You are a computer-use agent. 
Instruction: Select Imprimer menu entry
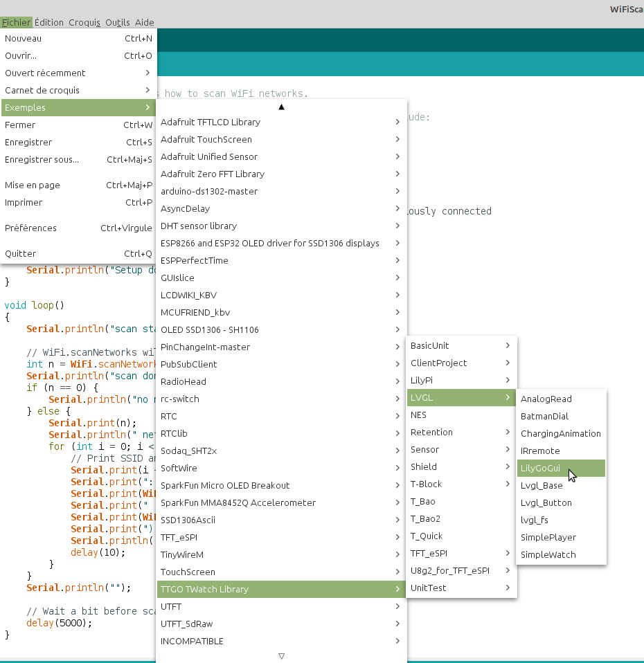(x=79, y=203)
